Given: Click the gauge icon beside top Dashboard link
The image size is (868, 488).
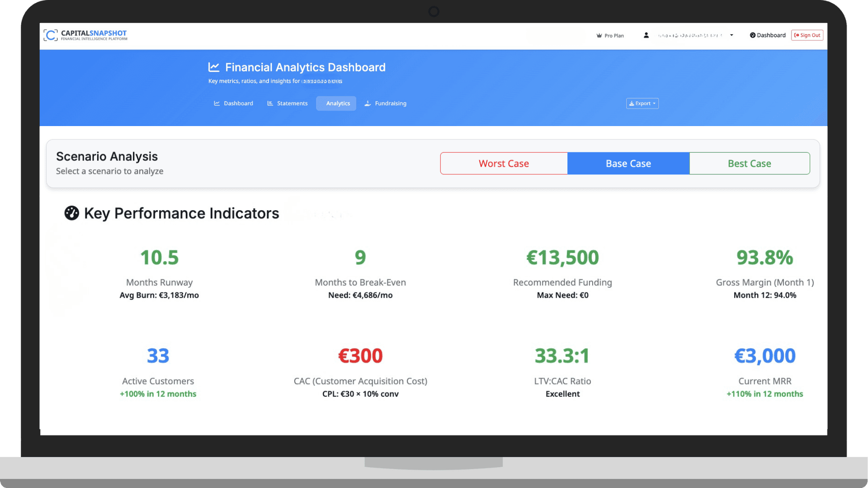Looking at the screenshot, I should pos(752,35).
